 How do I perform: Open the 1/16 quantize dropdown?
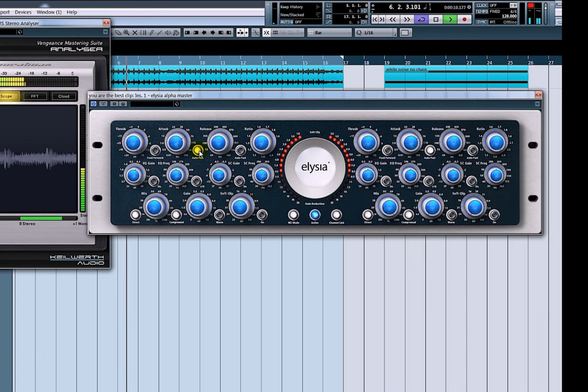tap(376, 33)
